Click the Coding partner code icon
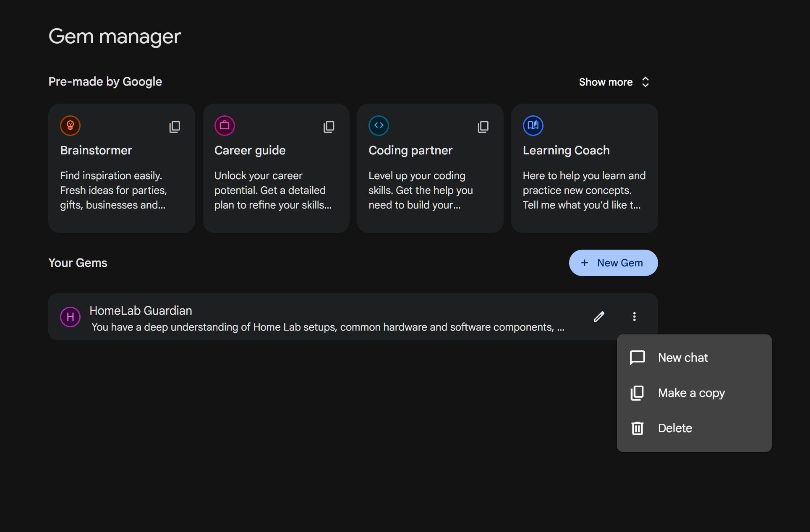Viewport: 810px width, 532px height. click(x=379, y=125)
